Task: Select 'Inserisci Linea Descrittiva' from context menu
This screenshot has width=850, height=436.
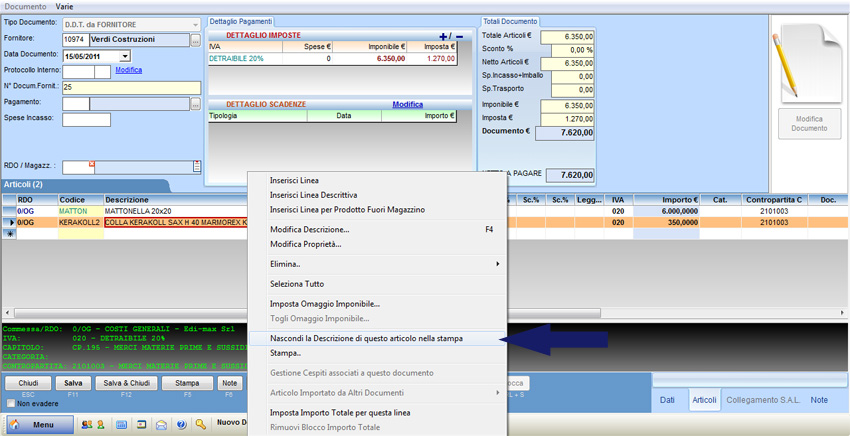Action: 313,195
